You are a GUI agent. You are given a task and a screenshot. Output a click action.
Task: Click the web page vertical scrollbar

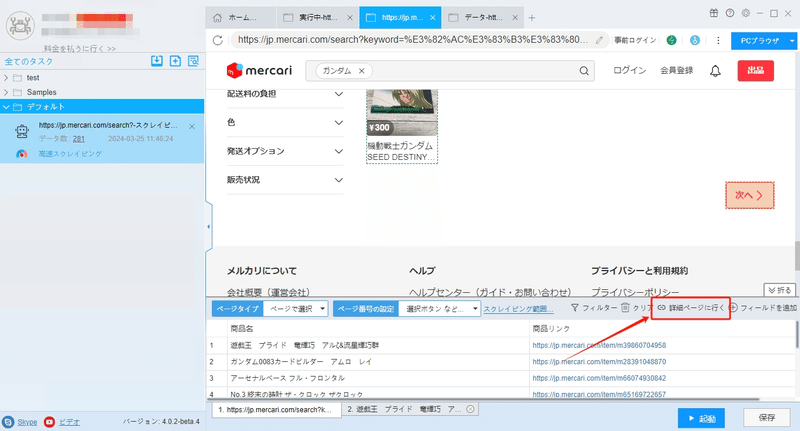tap(796, 255)
